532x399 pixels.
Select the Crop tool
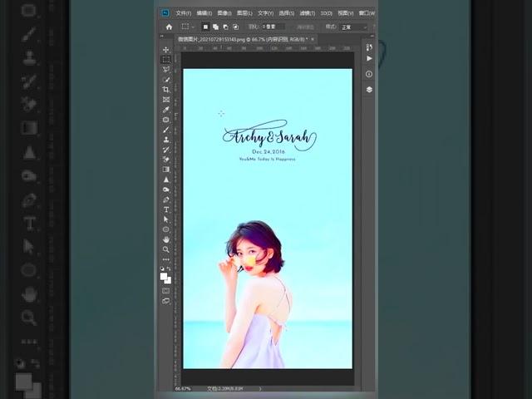[x=166, y=90]
